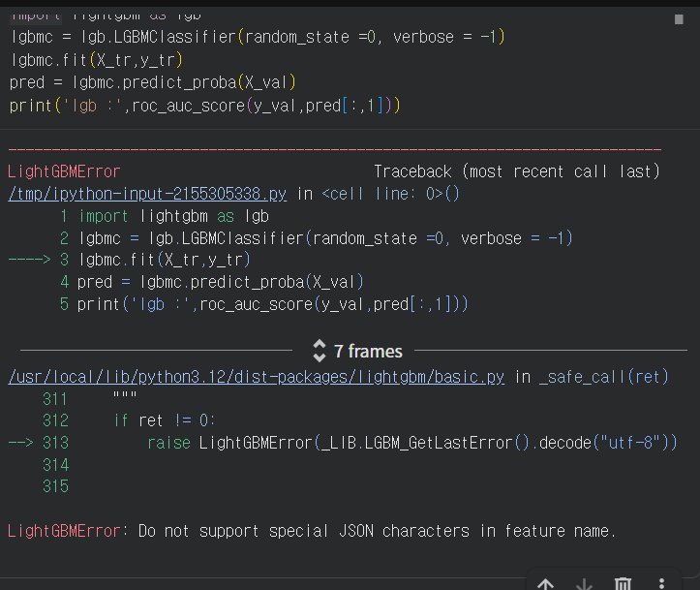
Task: Click the "_safe_call(ret)" function name
Action: (x=604, y=377)
